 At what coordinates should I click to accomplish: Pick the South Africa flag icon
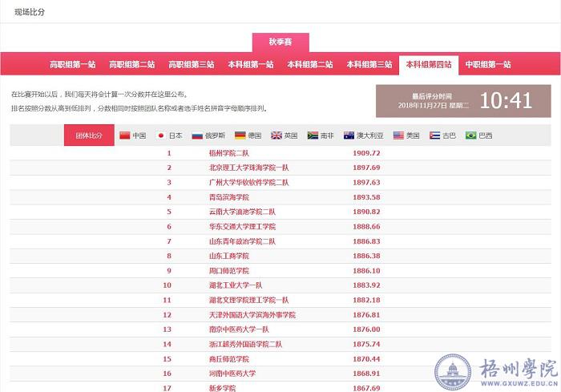tap(313, 135)
